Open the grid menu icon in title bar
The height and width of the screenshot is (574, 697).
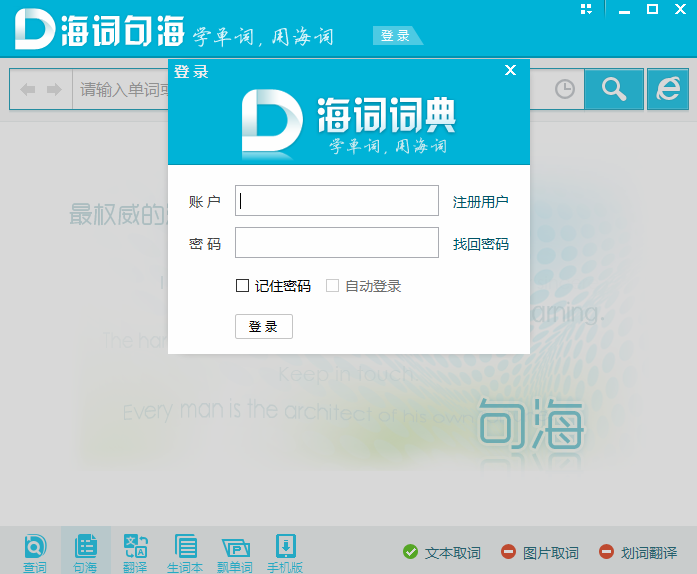586,9
